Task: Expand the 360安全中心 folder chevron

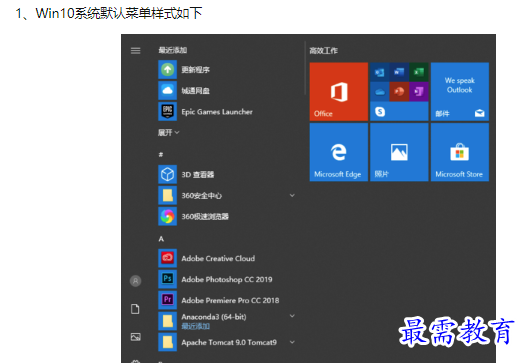Action: point(292,195)
